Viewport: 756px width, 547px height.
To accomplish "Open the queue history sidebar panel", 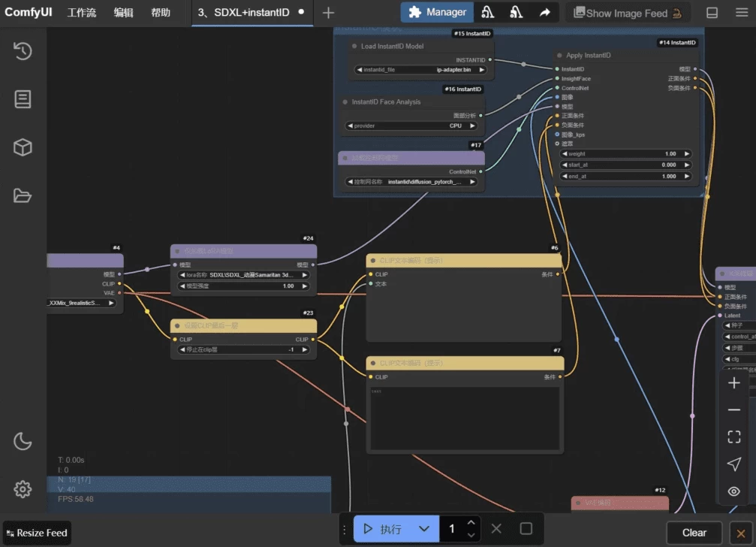I will tap(23, 51).
